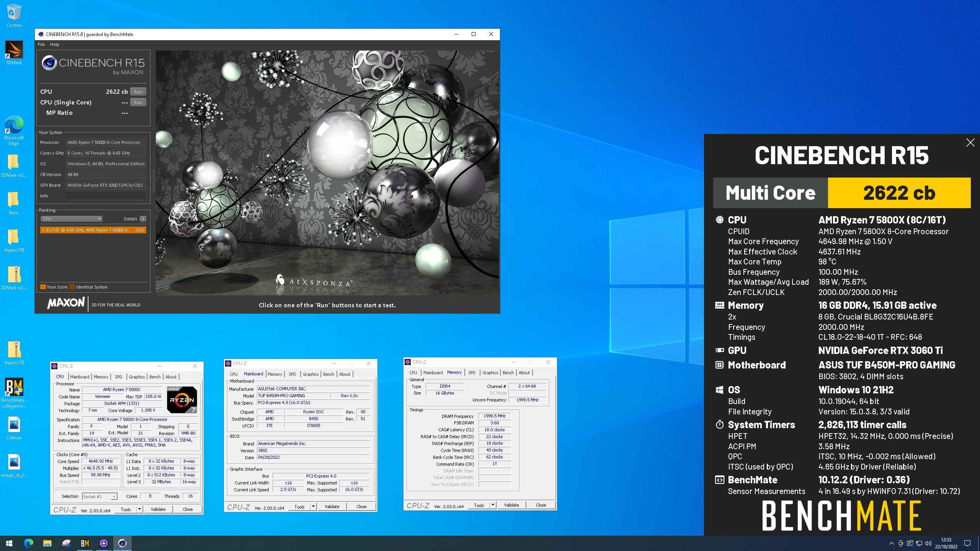Screen dimensions: 980x551
Task: Open the Cattura image file
Action: point(14,428)
